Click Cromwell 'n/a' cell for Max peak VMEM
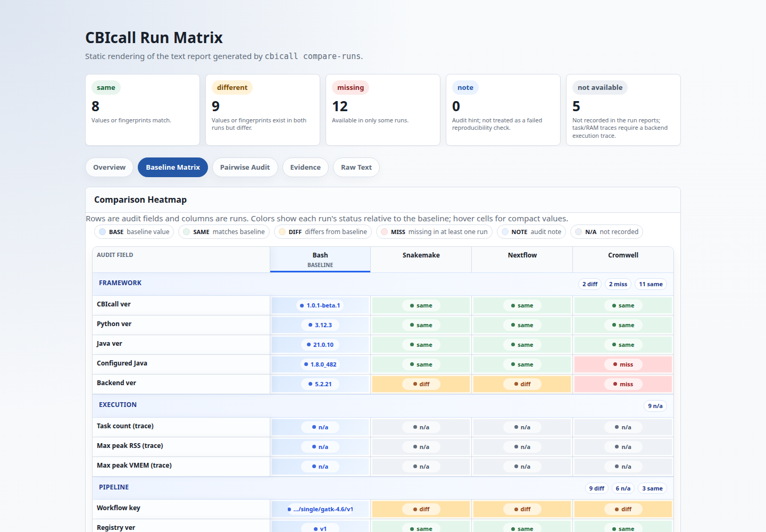Screen dimensions: 766x532 [623, 467]
